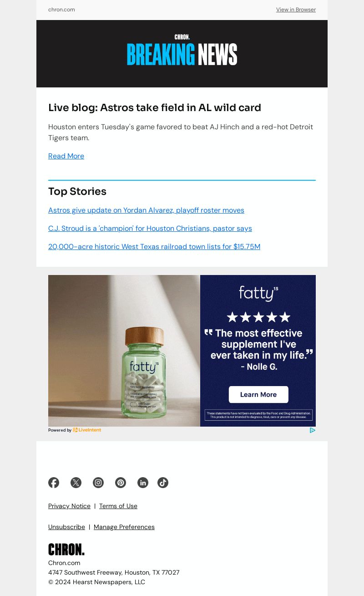Open the Privacy Notice link
364x596 pixels.
[69, 506]
